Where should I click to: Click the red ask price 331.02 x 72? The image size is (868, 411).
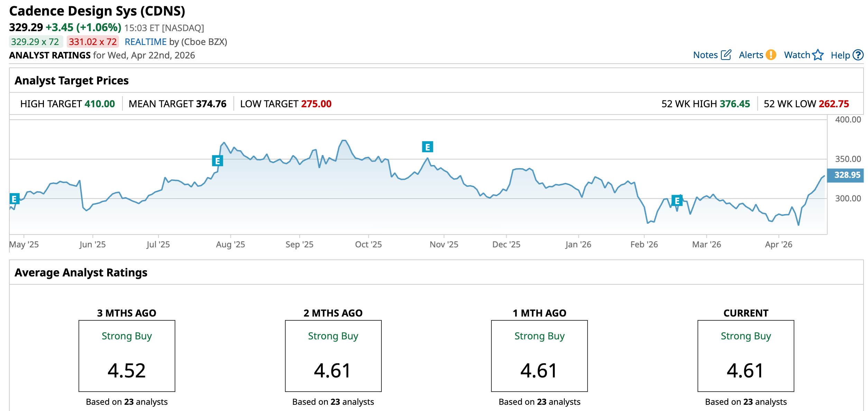click(x=93, y=42)
